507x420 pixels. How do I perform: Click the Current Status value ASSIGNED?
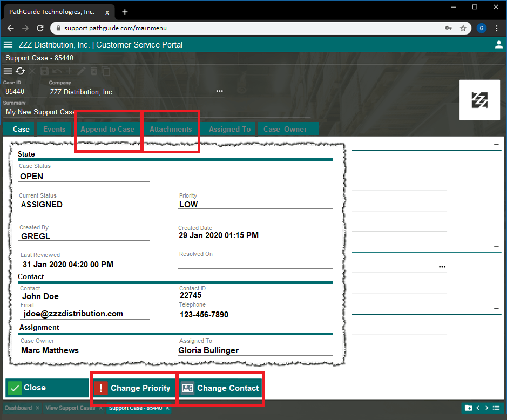point(42,205)
